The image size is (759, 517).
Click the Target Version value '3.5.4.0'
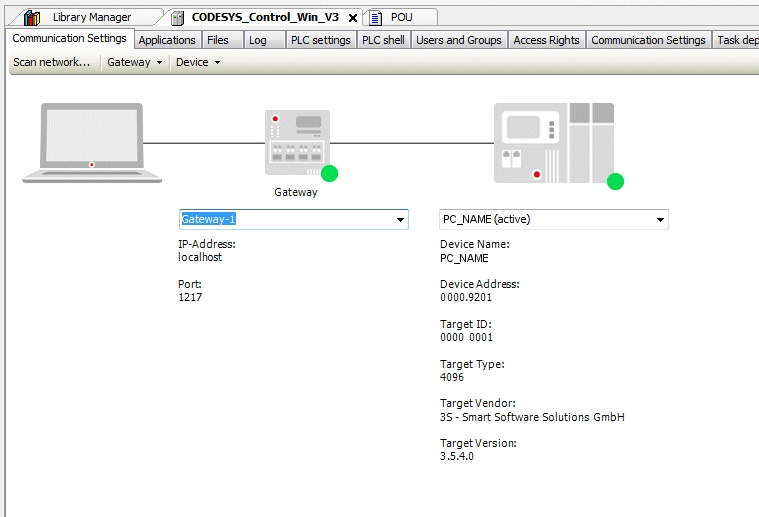[456, 456]
